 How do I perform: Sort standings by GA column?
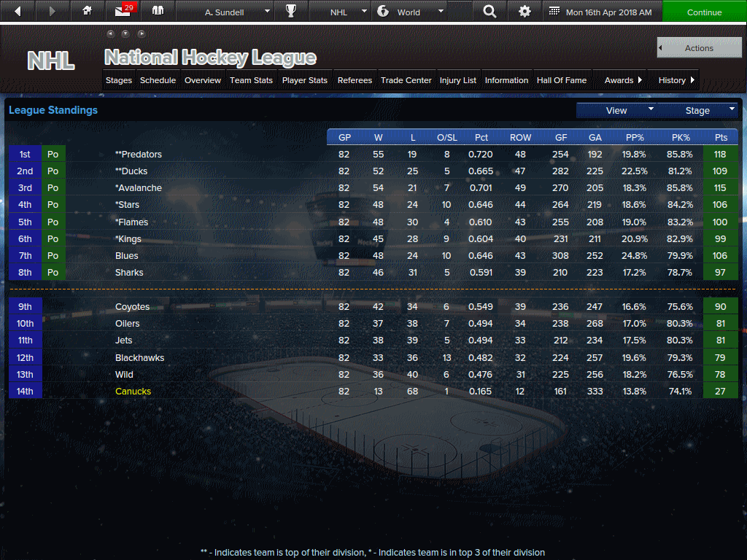(x=595, y=138)
